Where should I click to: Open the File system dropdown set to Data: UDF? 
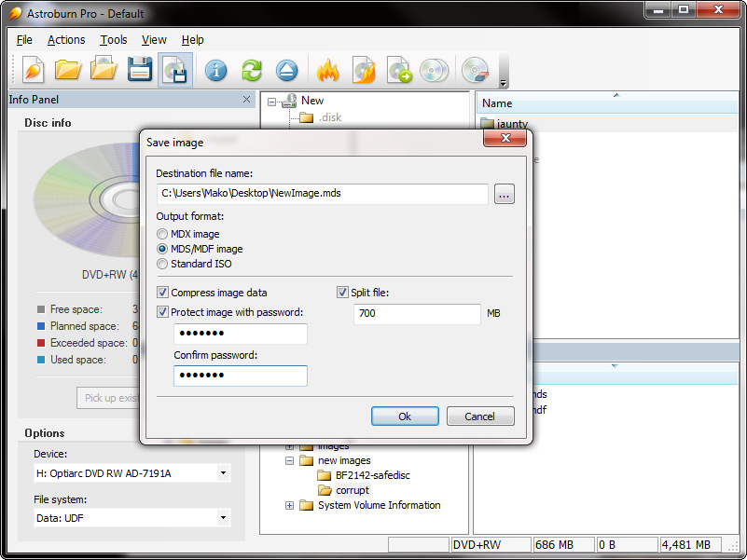(223, 518)
